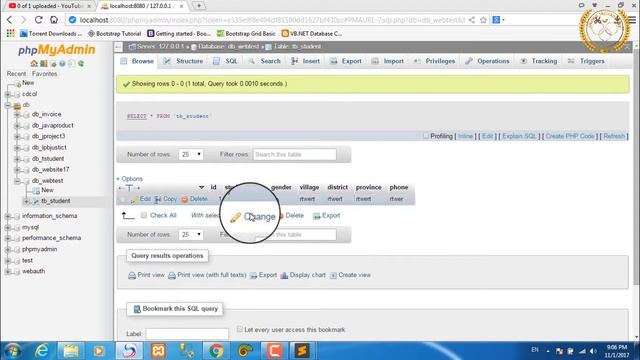Click the Create view link
The width and height of the screenshot is (640, 360).
350,275
